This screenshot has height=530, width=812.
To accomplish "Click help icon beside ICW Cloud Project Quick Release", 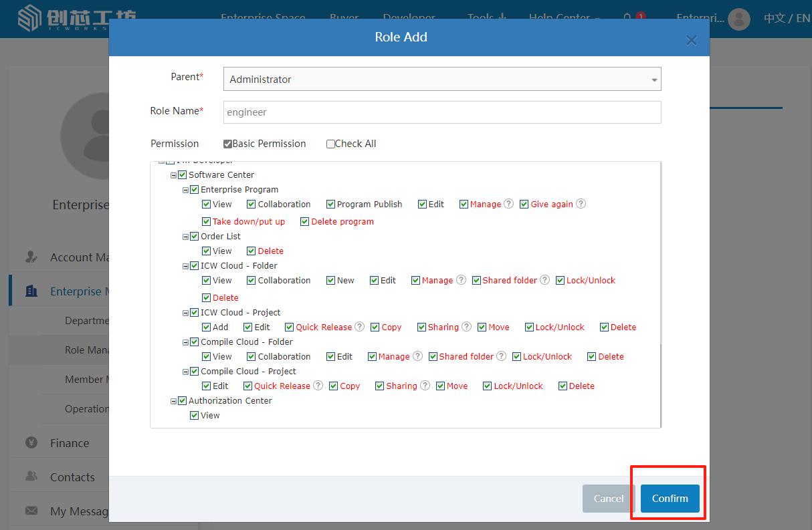I will 359,327.
